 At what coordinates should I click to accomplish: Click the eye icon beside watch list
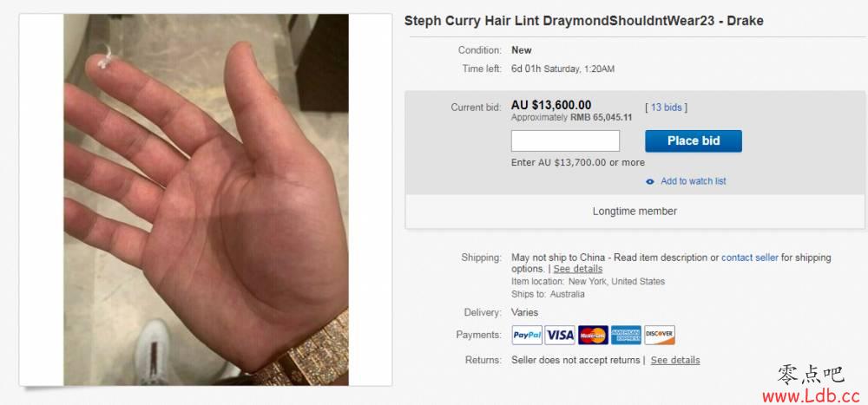650,181
